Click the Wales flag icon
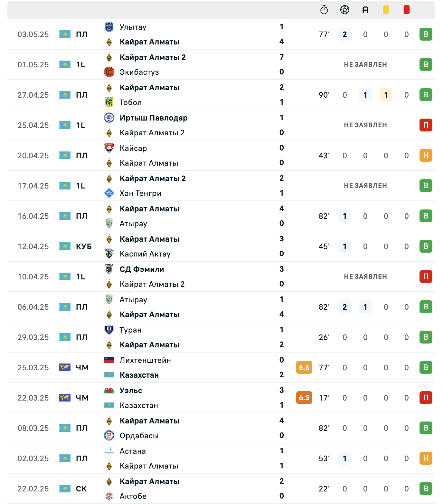This screenshot has height=504, width=443. [109, 390]
